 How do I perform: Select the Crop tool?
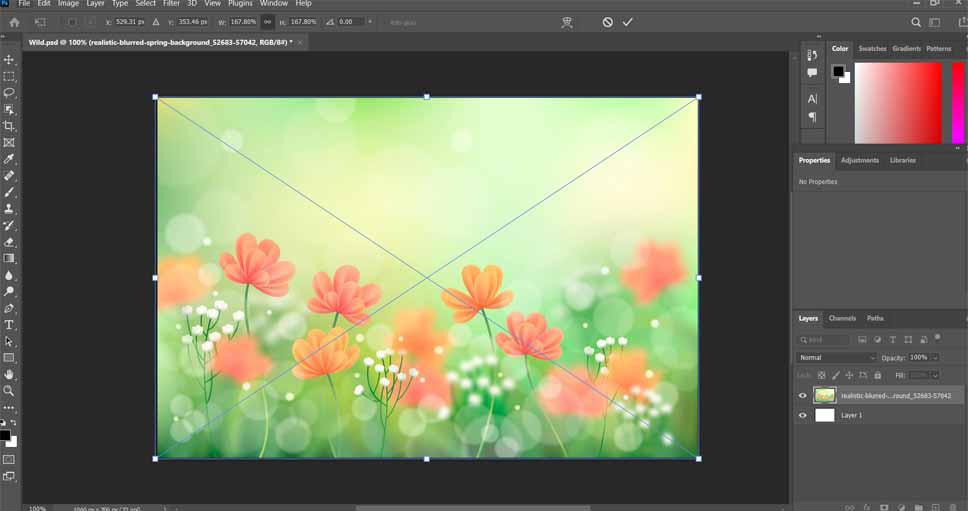pyautogui.click(x=9, y=126)
